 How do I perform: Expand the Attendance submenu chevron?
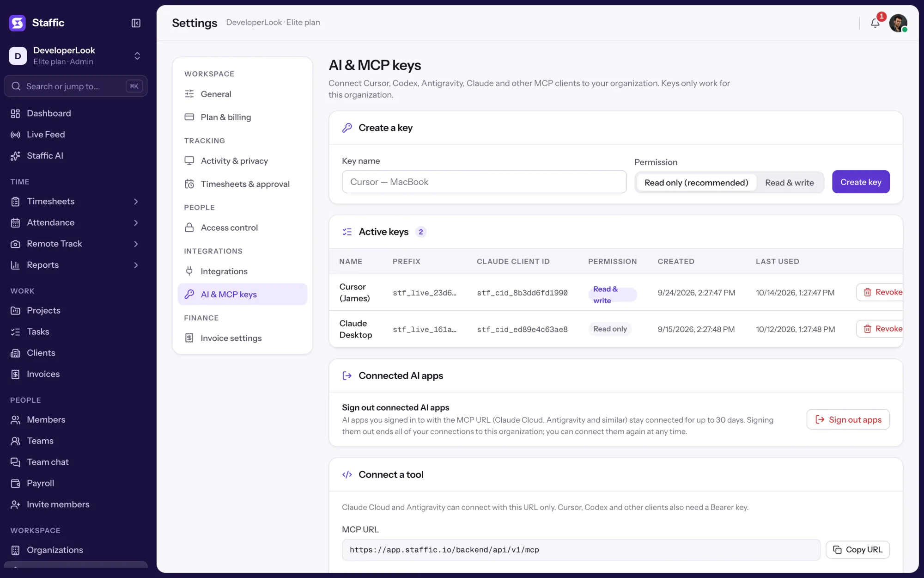click(x=136, y=223)
